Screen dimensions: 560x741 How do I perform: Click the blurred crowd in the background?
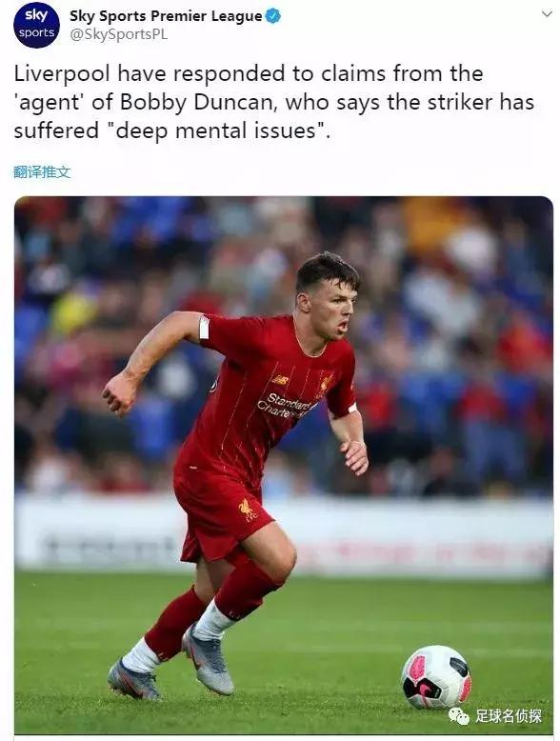(284, 345)
